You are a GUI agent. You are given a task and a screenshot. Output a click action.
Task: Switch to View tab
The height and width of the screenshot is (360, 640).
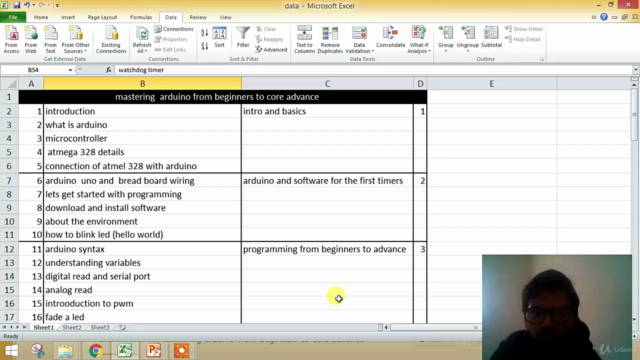tap(225, 17)
